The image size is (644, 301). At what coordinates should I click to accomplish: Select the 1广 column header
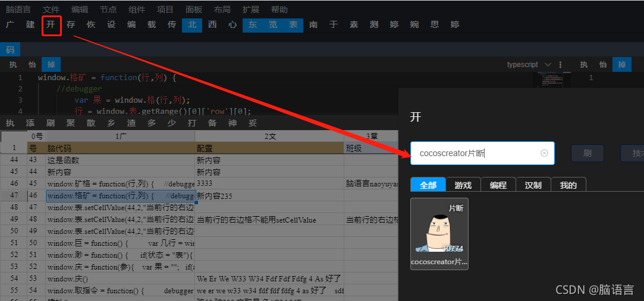coord(120,136)
